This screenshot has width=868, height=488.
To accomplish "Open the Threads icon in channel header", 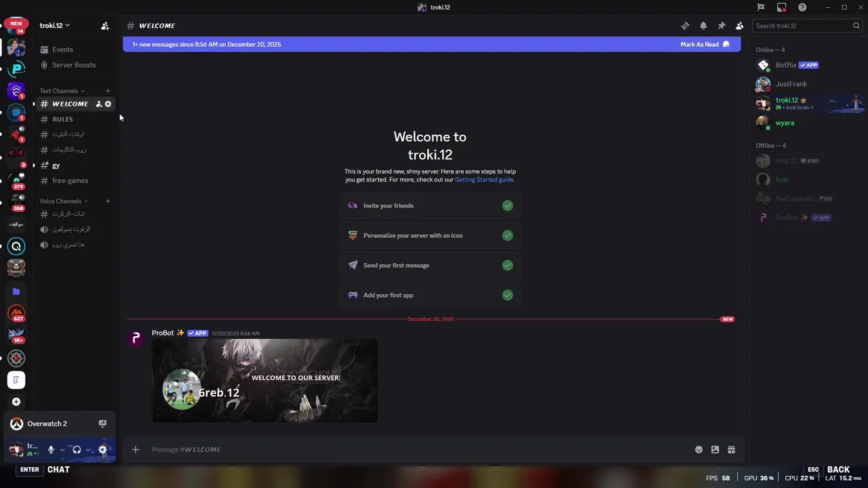I will 685,26.
